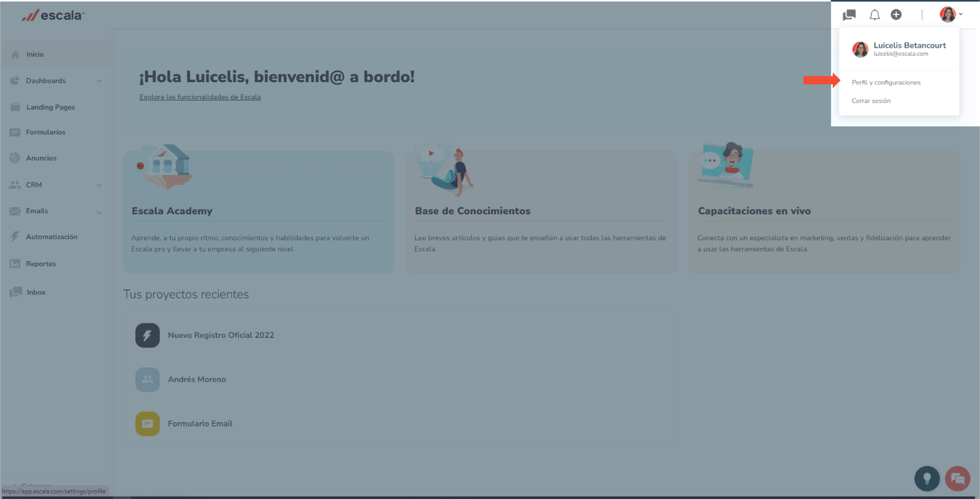Viewport: 980px width, 499px height.
Task: Open the Escala Academy card
Action: (258, 213)
